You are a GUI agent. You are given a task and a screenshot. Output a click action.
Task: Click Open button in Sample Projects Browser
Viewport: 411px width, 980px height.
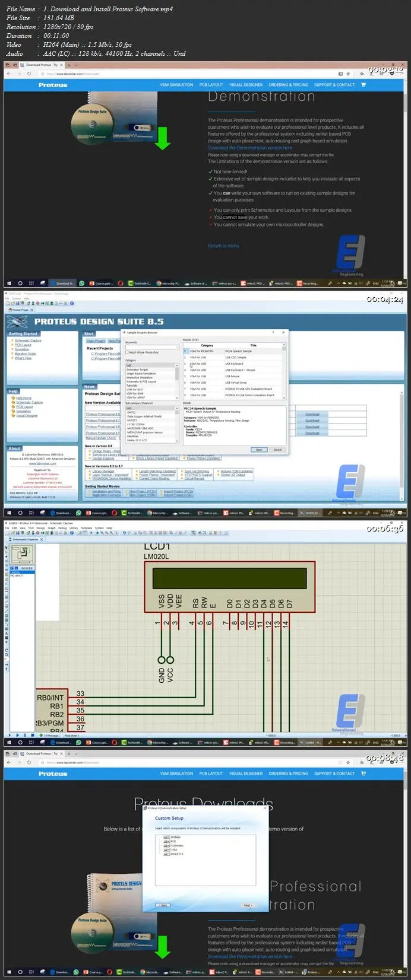click(x=259, y=450)
